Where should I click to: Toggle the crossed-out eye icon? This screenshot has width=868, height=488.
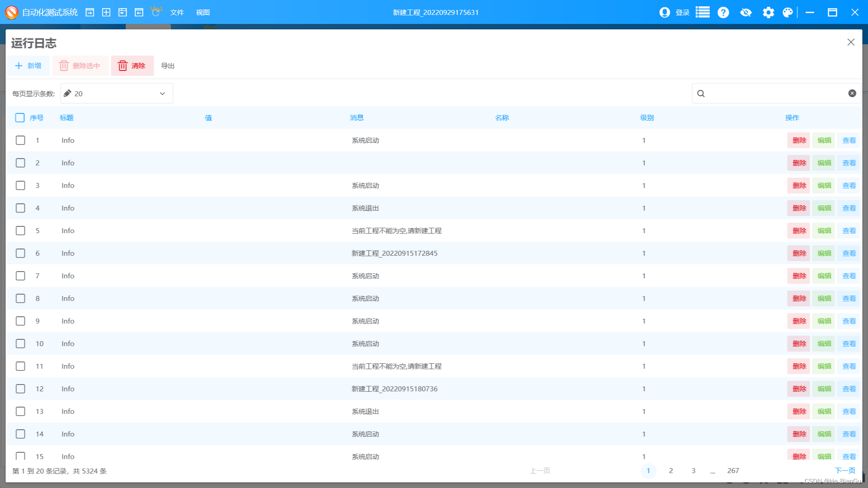pyautogui.click(x=746, y=12)
